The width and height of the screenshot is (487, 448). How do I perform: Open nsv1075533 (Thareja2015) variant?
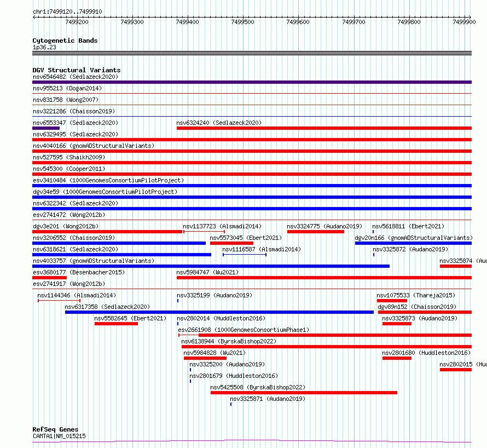[x=416, y=295]
